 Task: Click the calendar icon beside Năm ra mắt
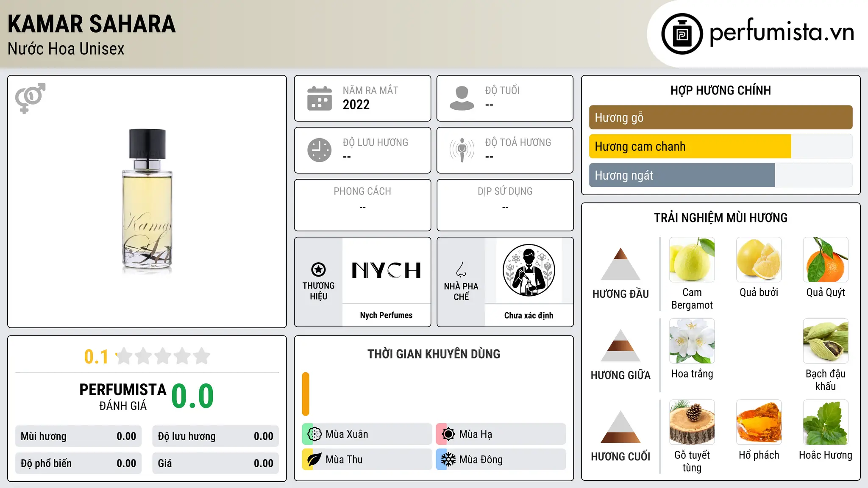click(320, 98)
